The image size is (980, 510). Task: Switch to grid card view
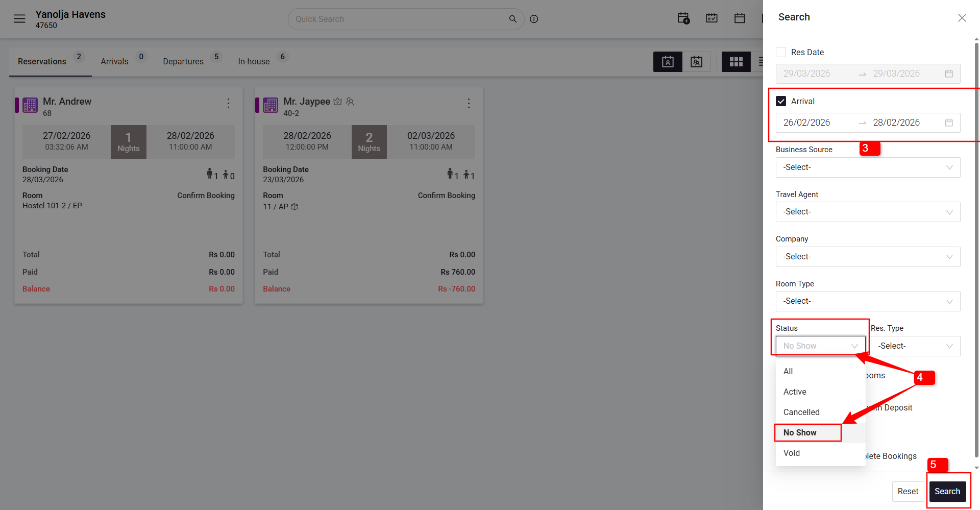pyautogui.click(x=736, y=62)
